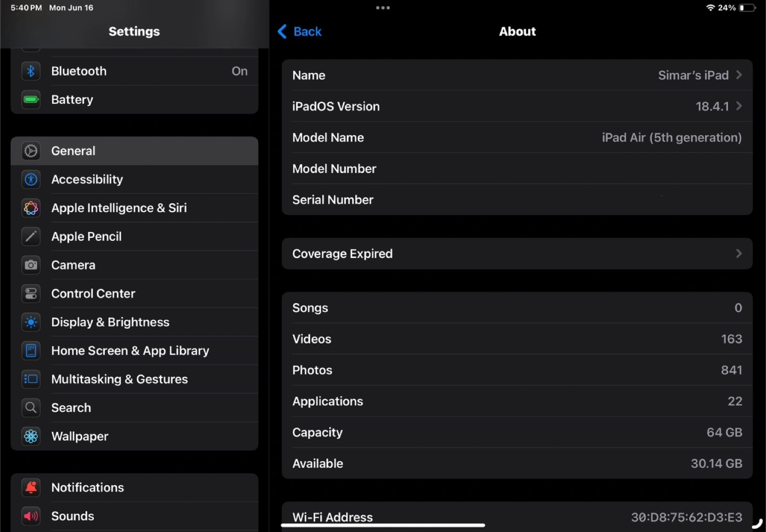
Task: Open Control Center settings
Action: click(134, 294)
